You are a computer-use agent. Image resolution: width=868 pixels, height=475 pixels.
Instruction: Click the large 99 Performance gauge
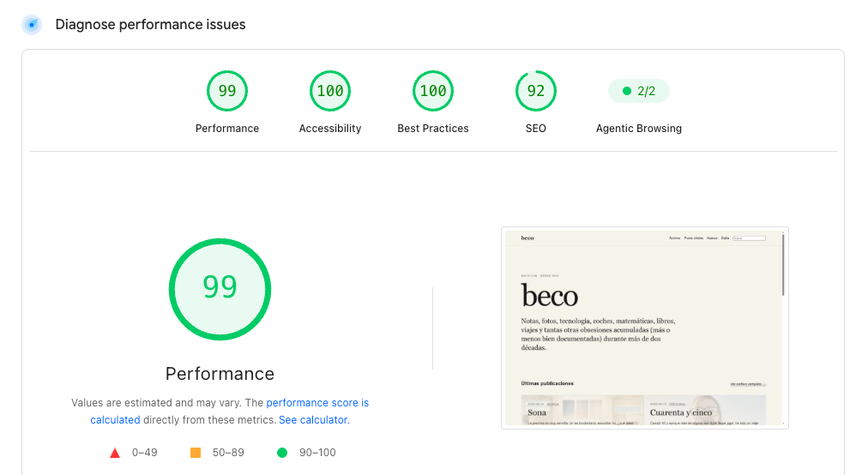coord(220,289)
